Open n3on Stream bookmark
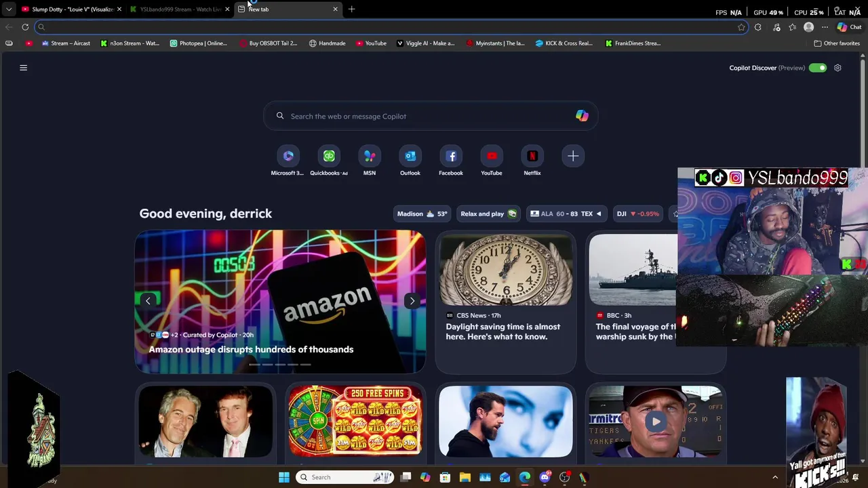The image size is (868, 488). pos(130,43)
